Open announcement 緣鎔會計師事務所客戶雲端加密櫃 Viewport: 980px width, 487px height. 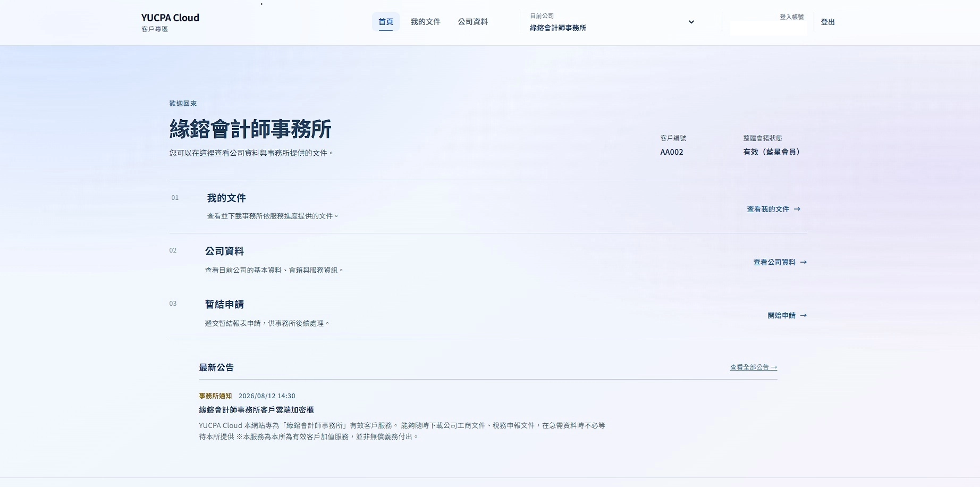[x=256, y=410]
